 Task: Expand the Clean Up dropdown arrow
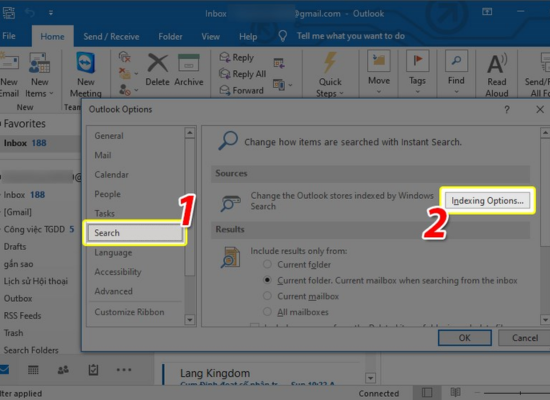[136, 74]
